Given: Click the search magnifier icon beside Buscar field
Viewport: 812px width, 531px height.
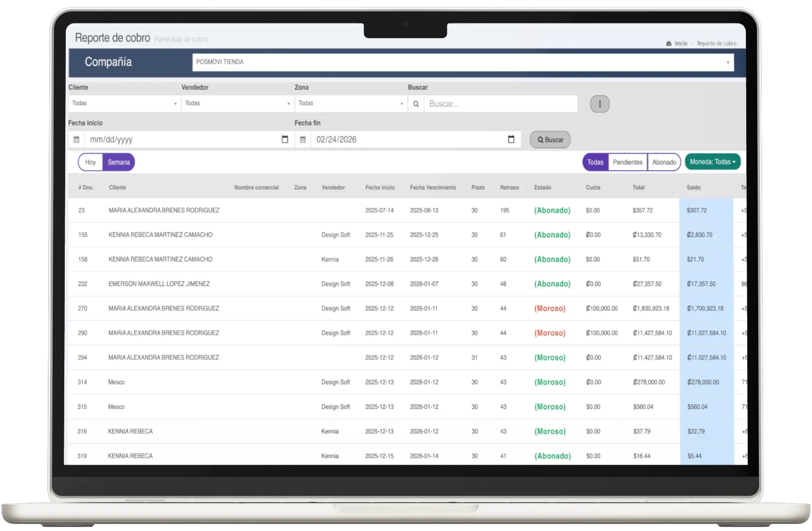Looking at the screenshot, I should [416, 104].
